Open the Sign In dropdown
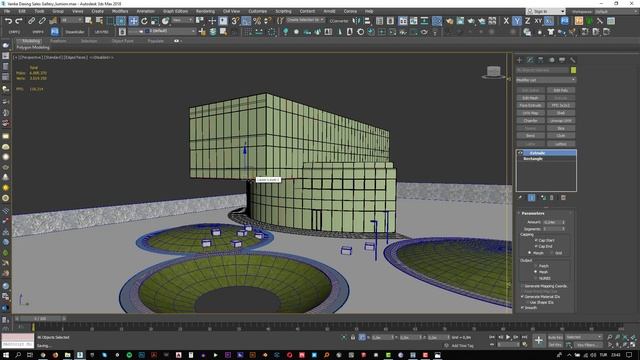640x360 pixels. point(545,11)
